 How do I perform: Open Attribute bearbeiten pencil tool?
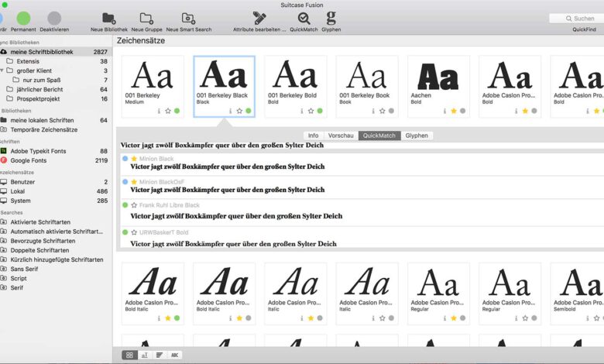[259, 19]
